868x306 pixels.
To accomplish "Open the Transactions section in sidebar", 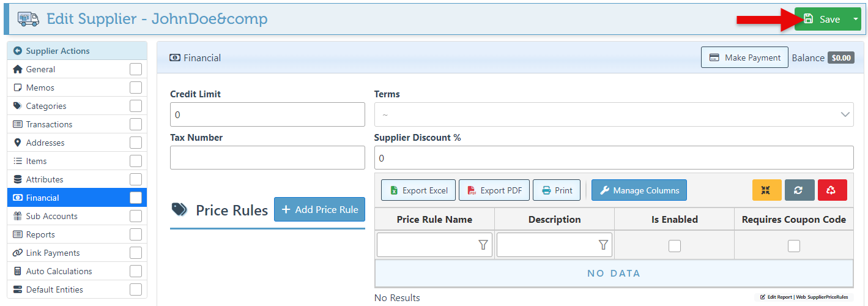I will point(49,124).
